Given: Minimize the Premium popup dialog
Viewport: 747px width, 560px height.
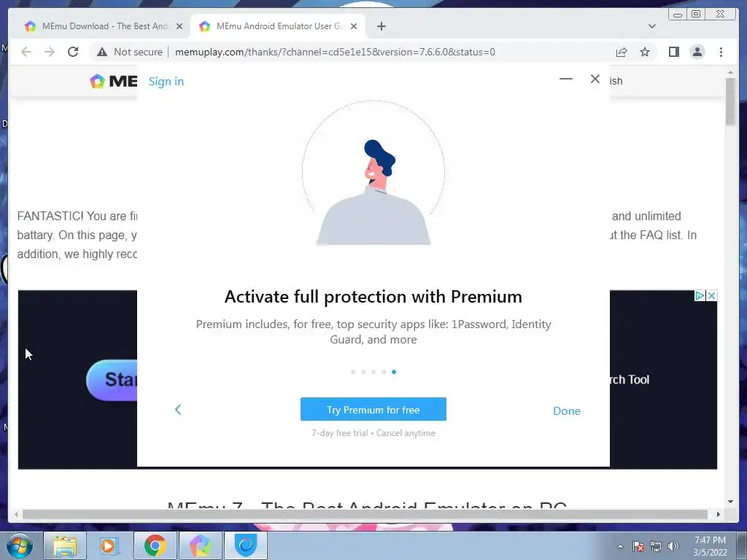Looking at the screenshot, I should pyautogui.click(x=566, y=79).
